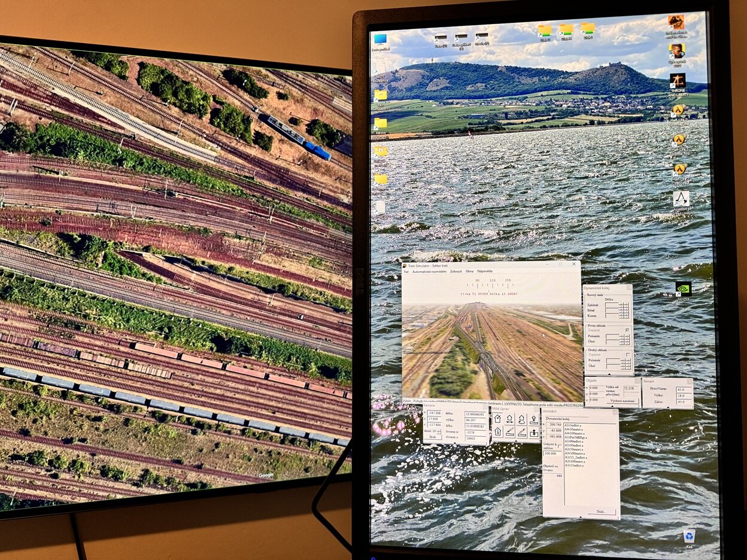Image resolution: width=747 pixels, height=560 pixels.
Task: Collapse the Umístění panel via bottom triangle
Action: tap(581, 517)
